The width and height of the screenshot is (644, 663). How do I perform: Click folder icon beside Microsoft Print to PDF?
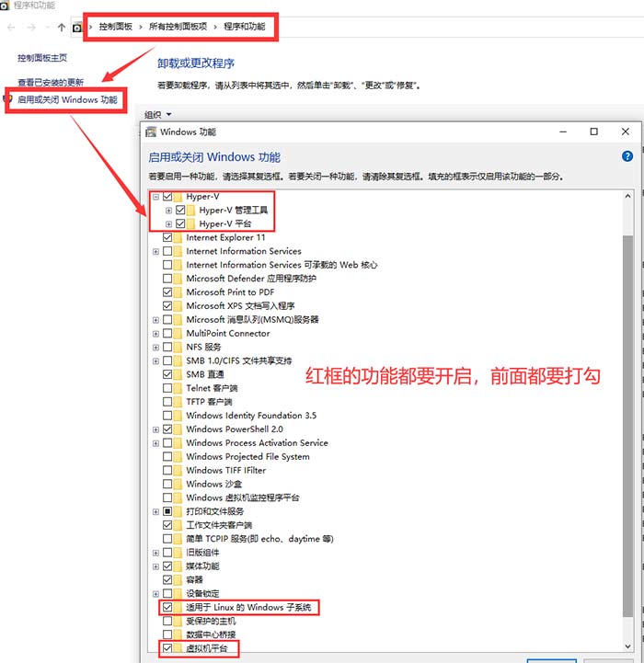click(x=178, y=292)
